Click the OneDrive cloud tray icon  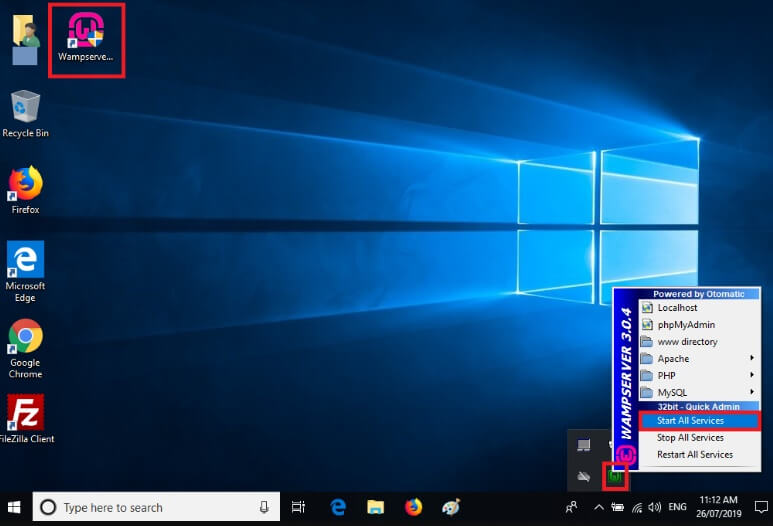click(584, 477)
